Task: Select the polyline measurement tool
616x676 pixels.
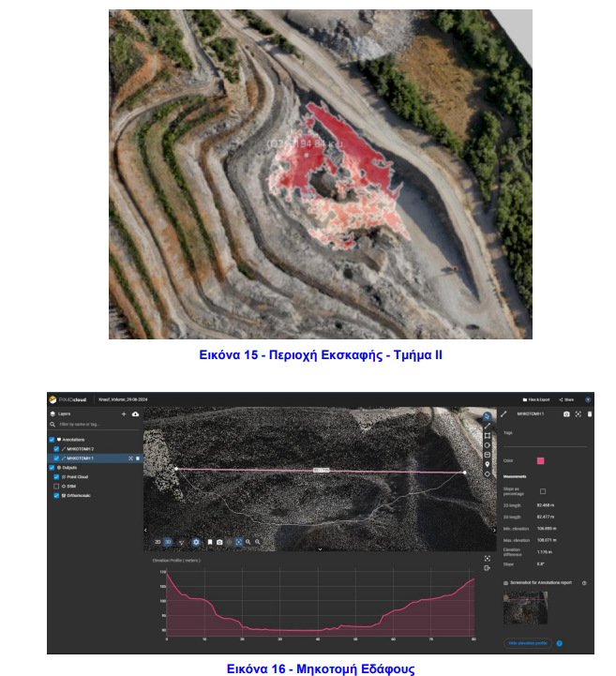Action: (x=488, y=426)
